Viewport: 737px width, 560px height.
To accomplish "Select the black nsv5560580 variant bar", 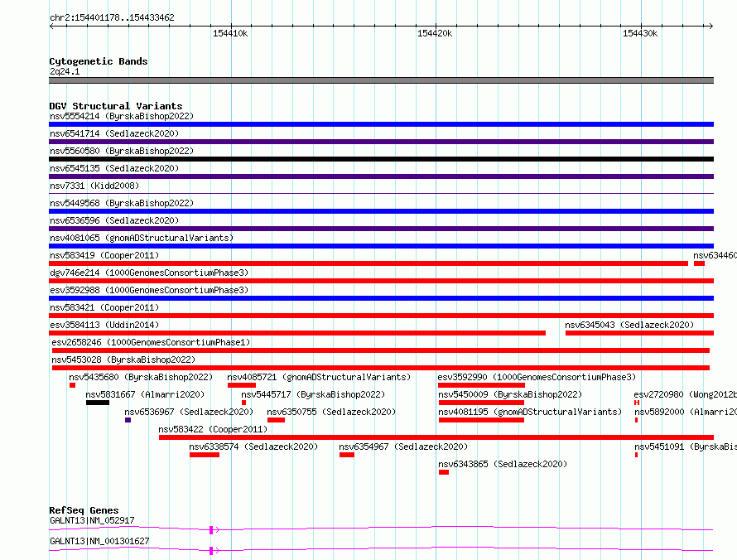I will [x=381, y=159].
